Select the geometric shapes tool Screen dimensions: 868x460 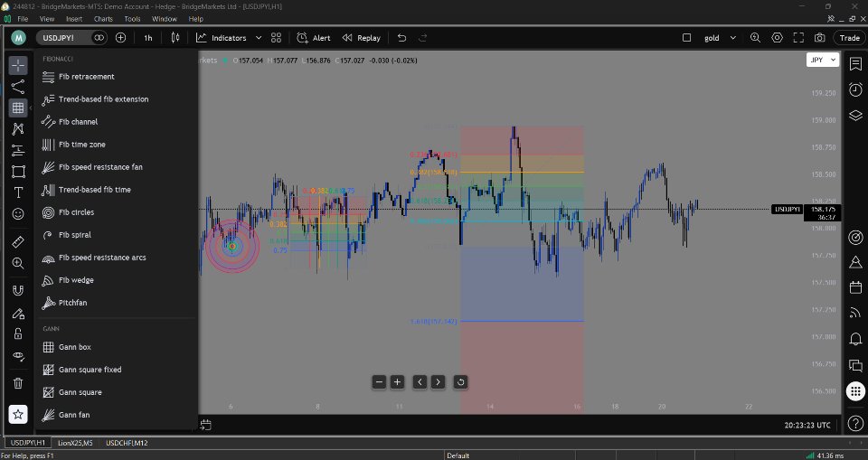pos(18,172)
